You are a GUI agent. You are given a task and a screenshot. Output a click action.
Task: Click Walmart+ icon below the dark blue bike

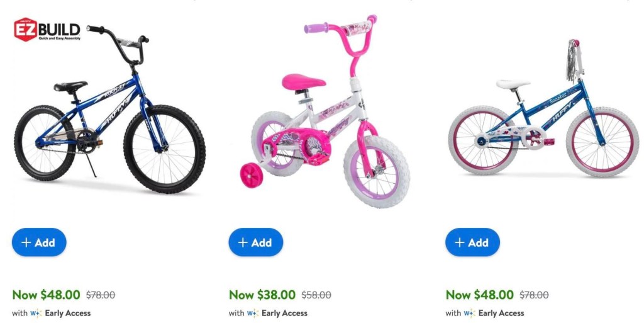pyautogui.click(x=36, y=313)
